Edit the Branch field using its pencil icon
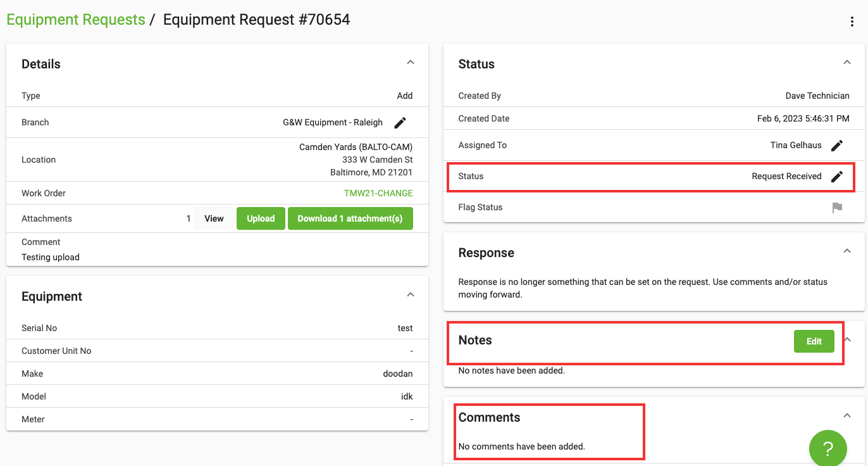Image resolution: width=868 pixels, height=466 pixels. (x=400, y=122)
